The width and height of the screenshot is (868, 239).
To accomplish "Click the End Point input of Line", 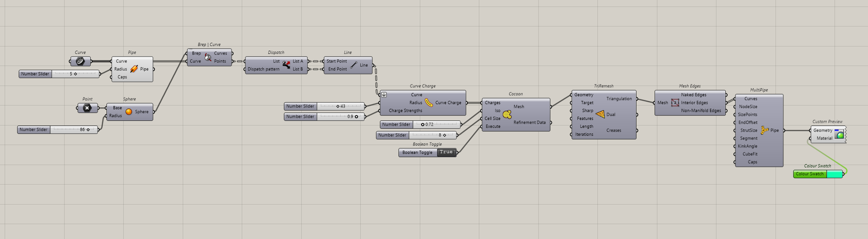I will [338, 69].
